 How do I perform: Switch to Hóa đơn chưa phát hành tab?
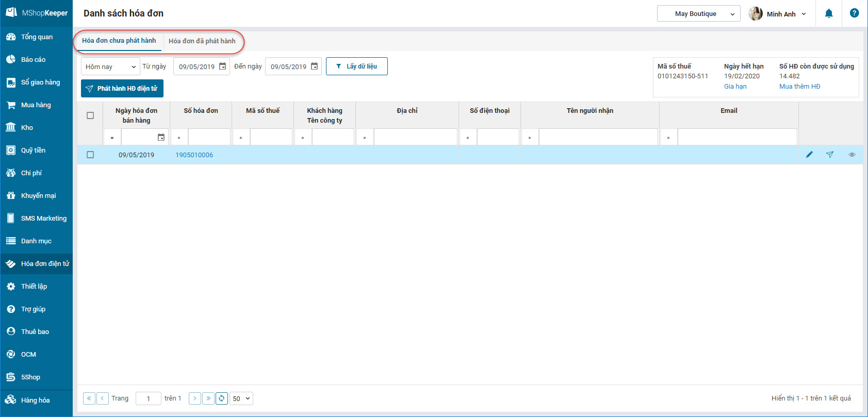coord(119,41)
